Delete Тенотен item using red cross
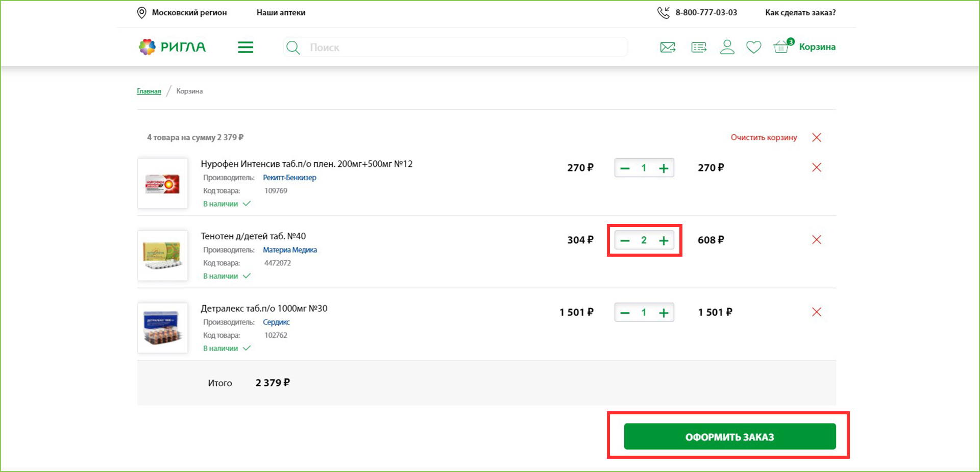980x472 pixels. pos(817,240)
